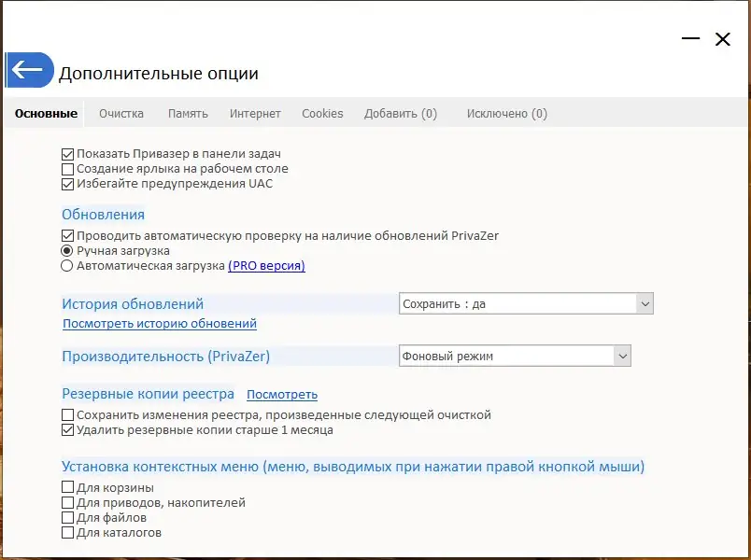Click the blue back arrow icon
Viewport: 751px width, 560px height.
[x=28, y=70]
